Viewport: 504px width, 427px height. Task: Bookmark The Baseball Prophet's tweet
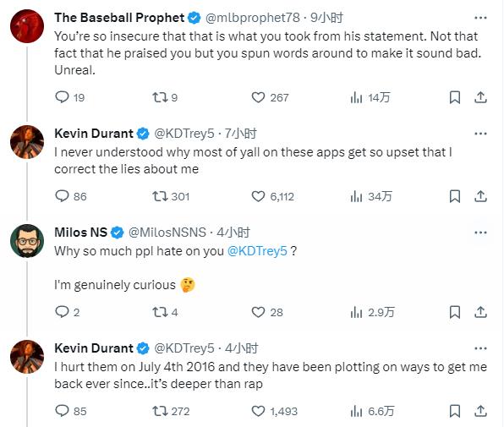pos(454,97)
